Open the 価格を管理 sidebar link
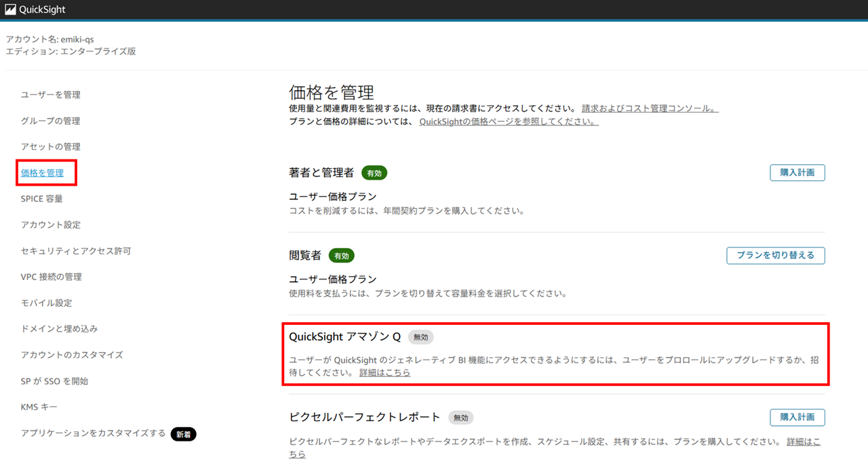This screenshot has height=474, width=868. click(x=42, y=173)
